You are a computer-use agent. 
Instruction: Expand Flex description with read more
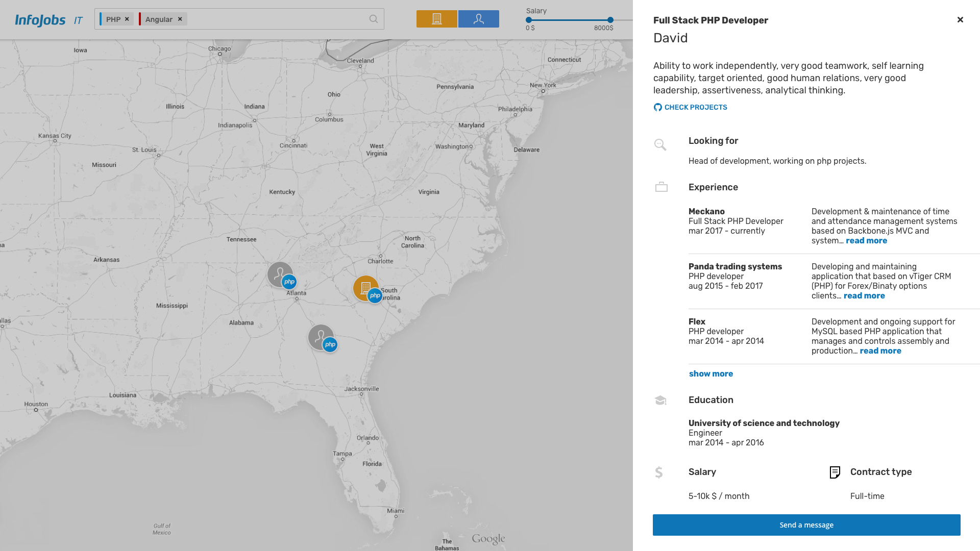[880, 351]
